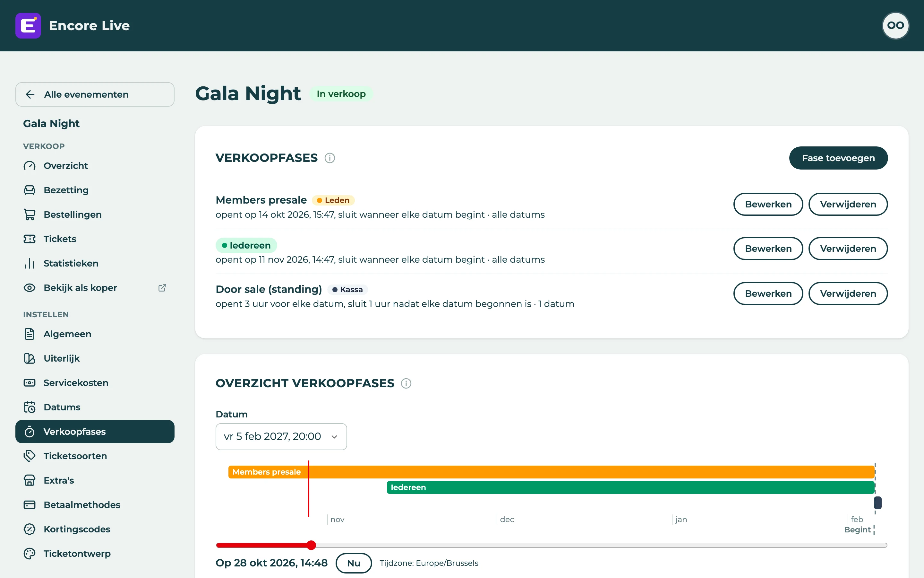Click the Fase toevoegen button
The image size is (924, 578).
click(x=838, y=158)
